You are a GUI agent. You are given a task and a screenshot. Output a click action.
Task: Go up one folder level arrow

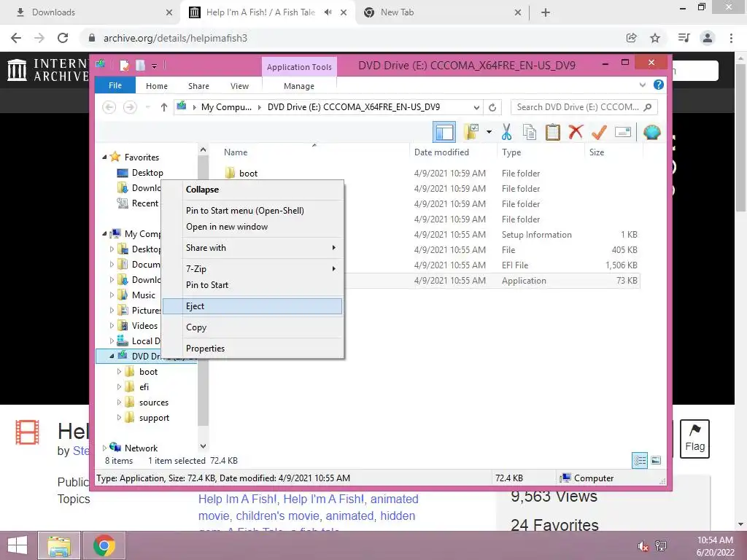[164, 108]
